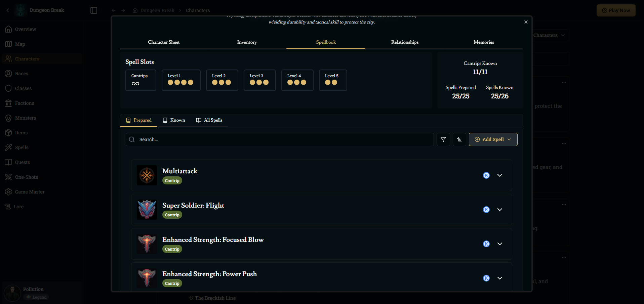Click the sort order icon
The width and height of the screenshot is (644, 304).
click(459, 139)
